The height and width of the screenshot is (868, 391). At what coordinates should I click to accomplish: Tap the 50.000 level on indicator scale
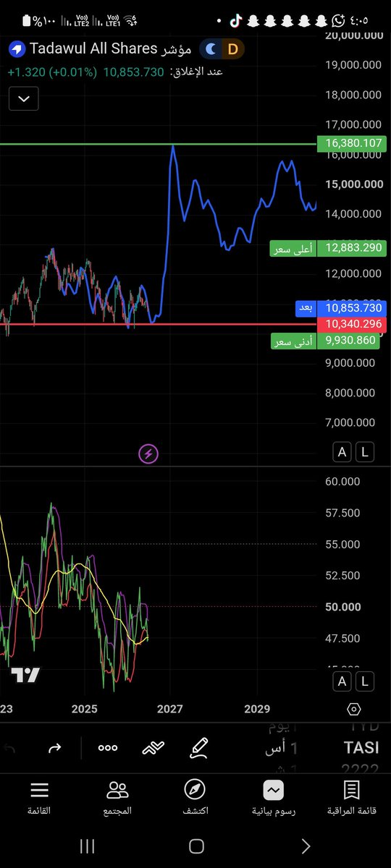point(342,607)
